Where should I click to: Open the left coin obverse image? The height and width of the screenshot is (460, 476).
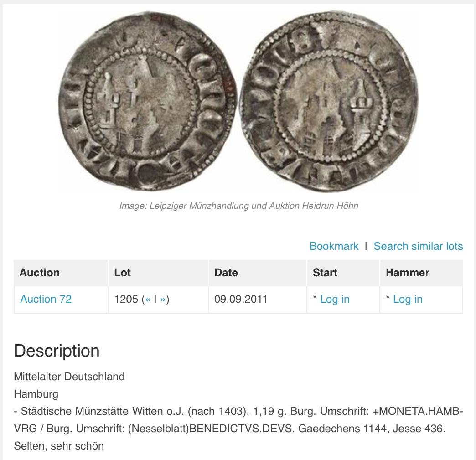coord(148,101)
